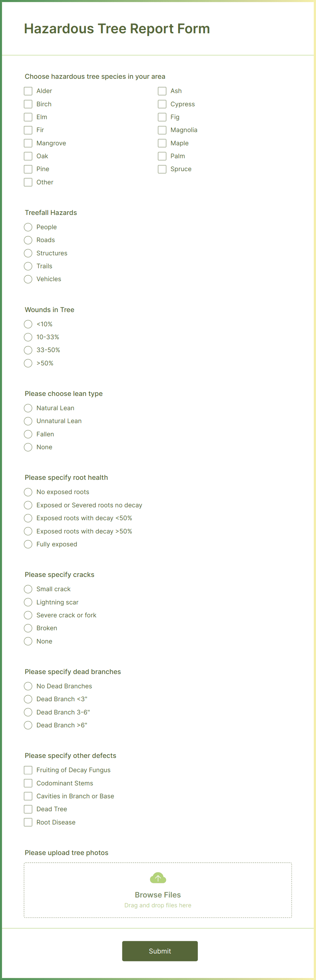Image resolution: width=316 pixels, height=980 pixels.
Task: Select Lightning scar crack type
Action: [28, 602]
